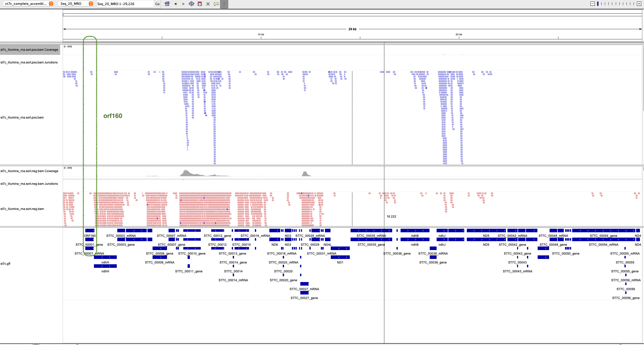Click the Define region of interest icon
Viewport: 644px width, 345px height.
(x=200, y=4)
